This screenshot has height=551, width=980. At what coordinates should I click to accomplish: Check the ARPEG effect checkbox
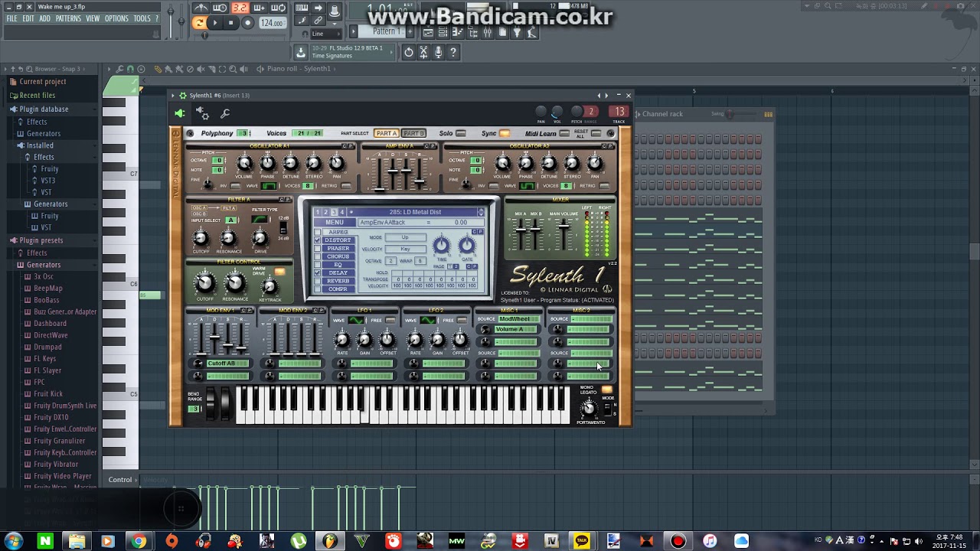coord(318,232)
